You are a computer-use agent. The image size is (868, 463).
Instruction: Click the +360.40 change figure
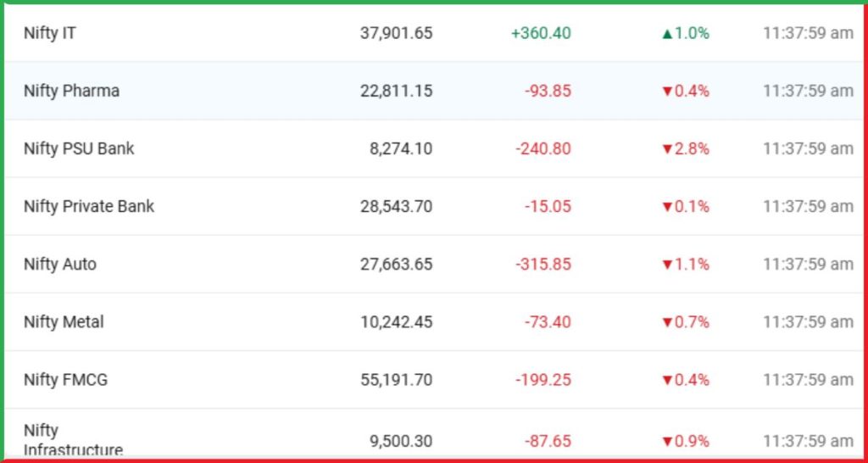click(x=541, y=33)
